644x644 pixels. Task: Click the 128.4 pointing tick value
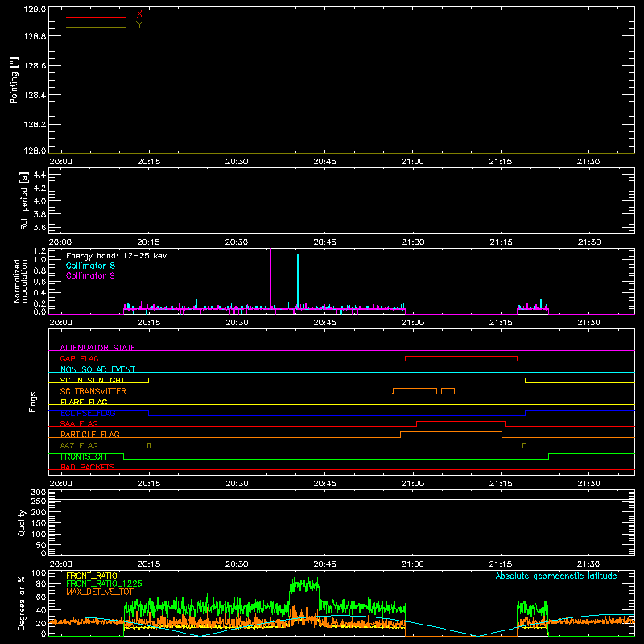pos(35,95)
